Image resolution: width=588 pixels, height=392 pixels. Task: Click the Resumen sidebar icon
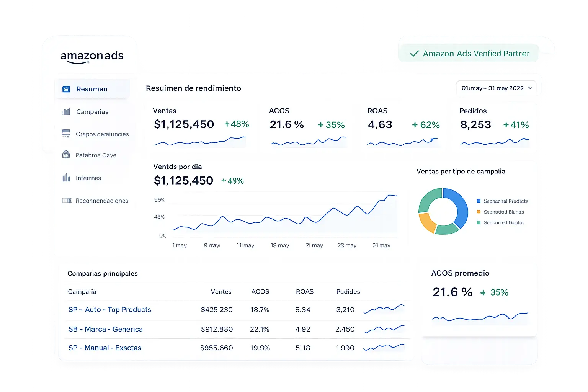(x=66, y=89)
